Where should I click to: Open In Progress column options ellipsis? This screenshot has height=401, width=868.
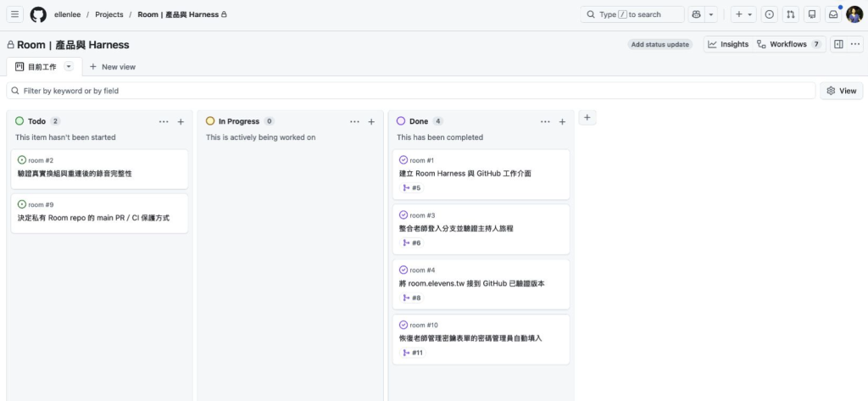pos(355,122)
